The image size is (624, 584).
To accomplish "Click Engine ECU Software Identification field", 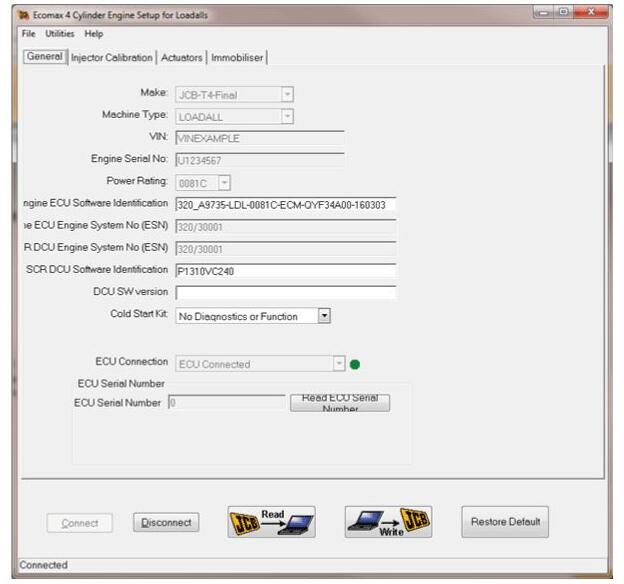I will [286, 205].
